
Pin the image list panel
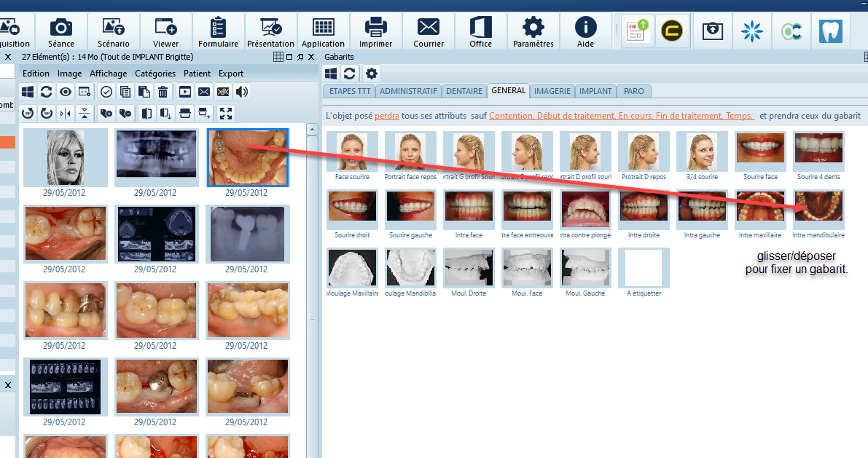(x=300, y=57)
